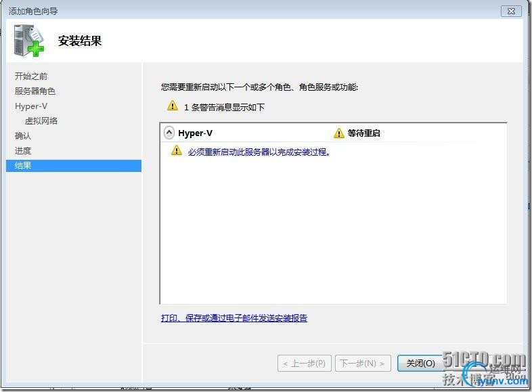Select highlighted 结果 step in sidebar
The width and height of the screenshot is (532, 392).
(x=74, y=166)
